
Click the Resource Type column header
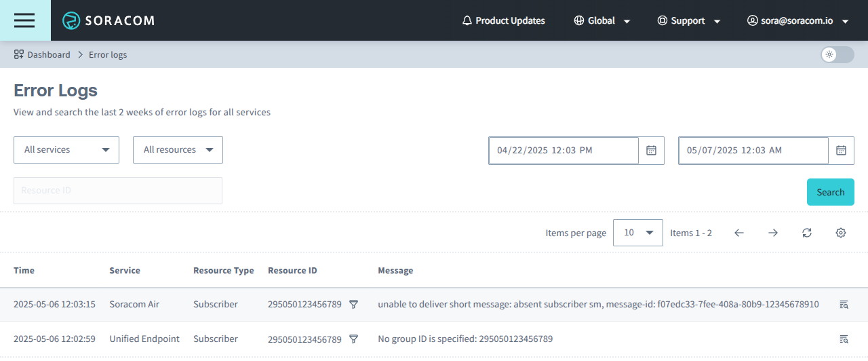(224, 270)
